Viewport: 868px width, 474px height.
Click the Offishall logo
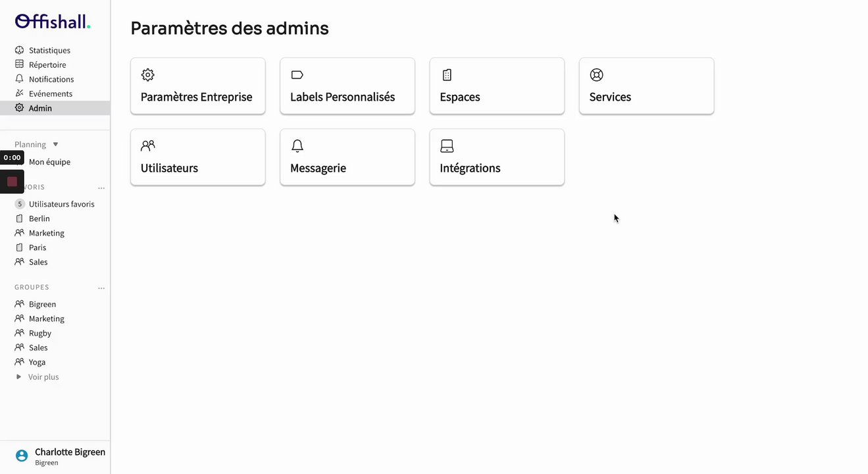click(53, 22)
